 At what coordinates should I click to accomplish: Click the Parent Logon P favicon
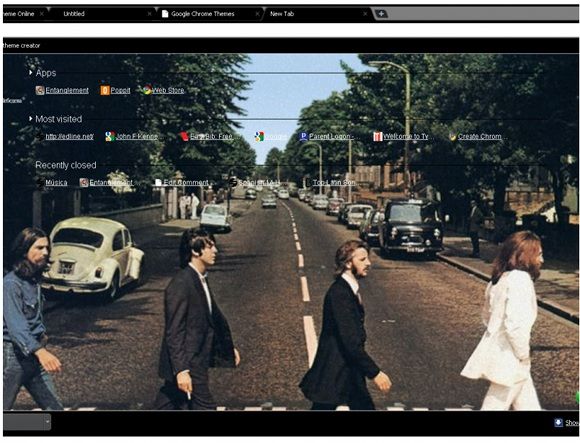click(x=303, y=136)
